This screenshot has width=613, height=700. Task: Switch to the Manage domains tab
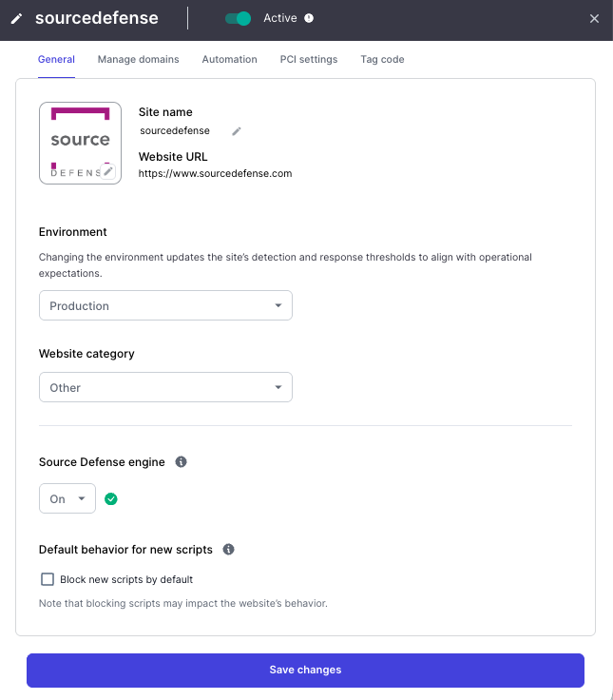tap(138, 59)
